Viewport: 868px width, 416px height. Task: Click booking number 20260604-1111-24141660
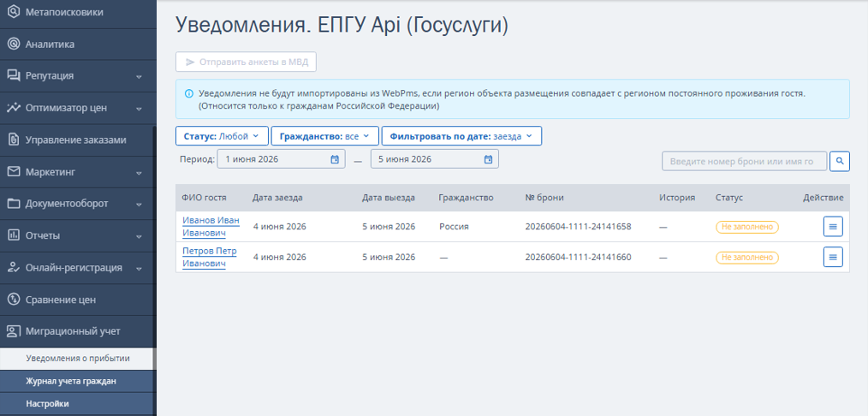tap(578, 258)
